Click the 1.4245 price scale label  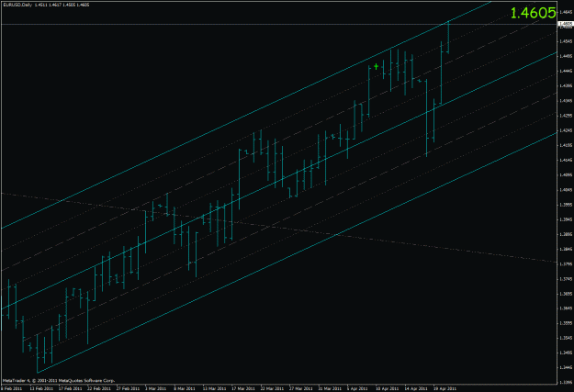click(x=566, y=130)
